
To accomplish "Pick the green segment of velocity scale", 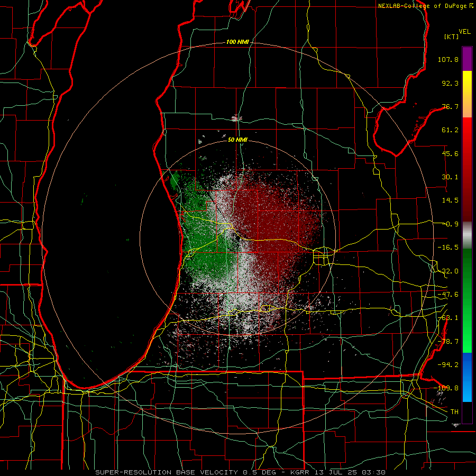I will coord(467,301).
